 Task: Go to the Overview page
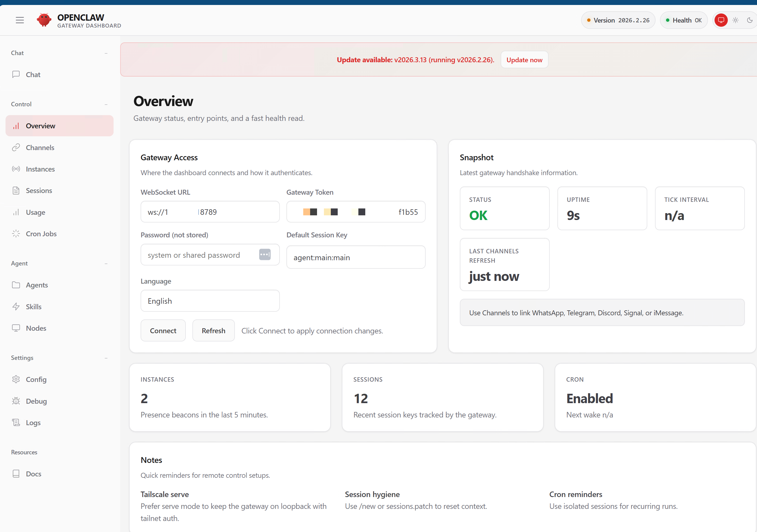(41, 126)
